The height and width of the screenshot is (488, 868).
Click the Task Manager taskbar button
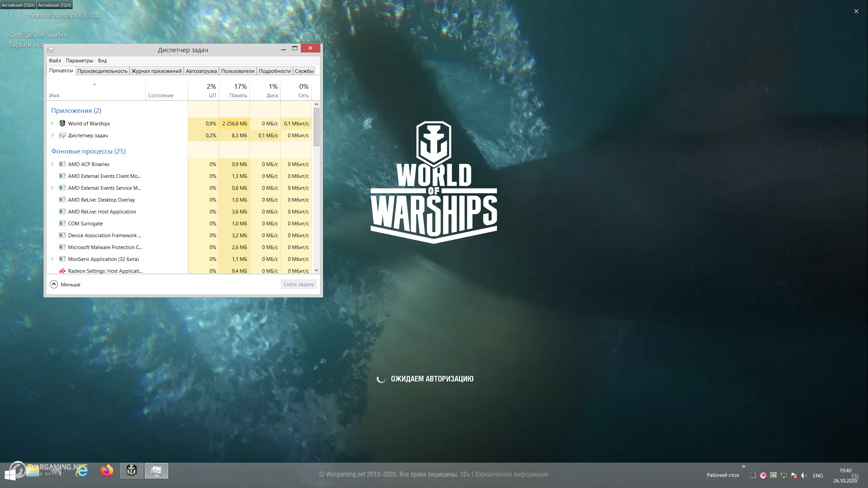tap(156, 471)
